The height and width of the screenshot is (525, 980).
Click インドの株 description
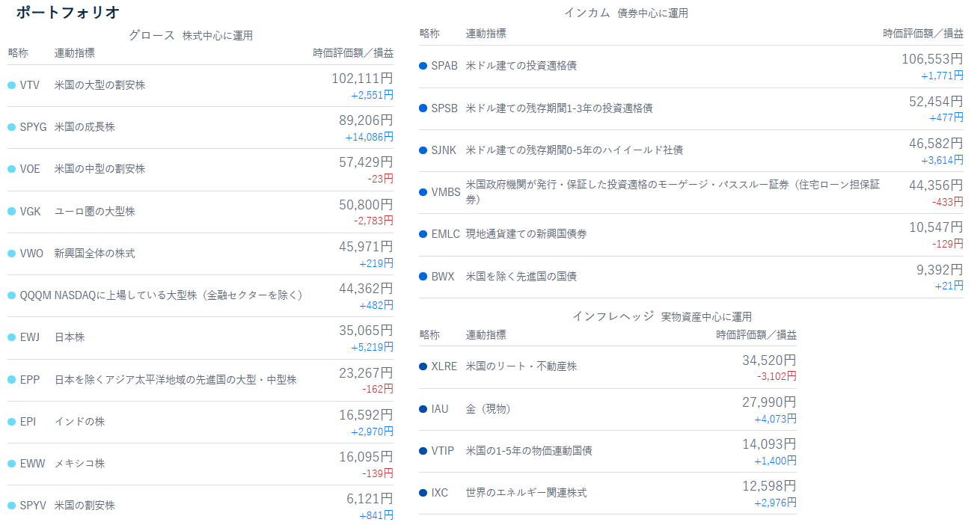pos(79,422)
